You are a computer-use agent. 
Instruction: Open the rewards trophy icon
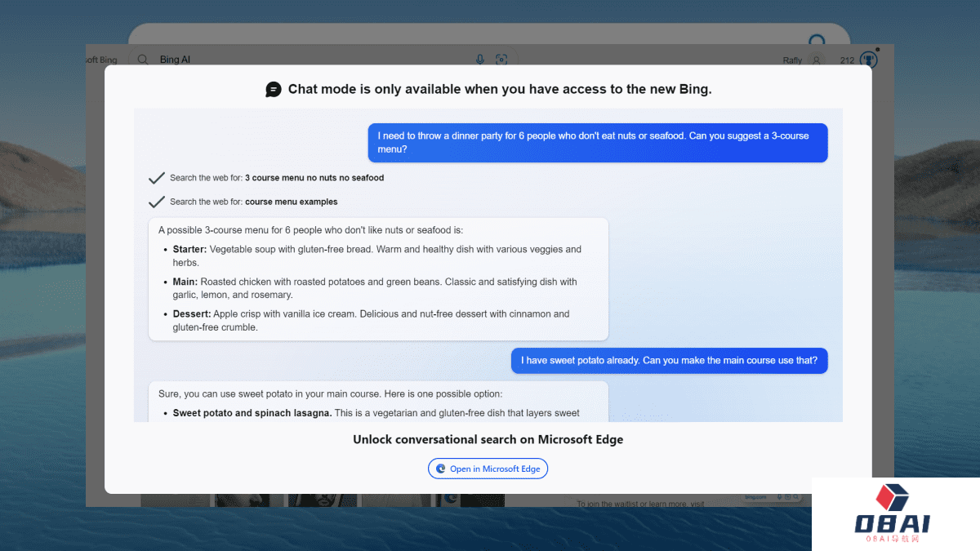(870, 59)
